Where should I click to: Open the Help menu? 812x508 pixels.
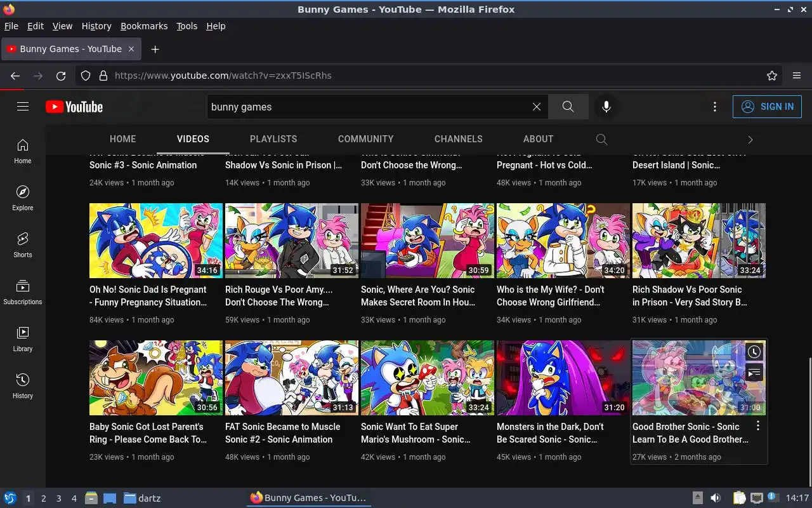coord(216,26)
